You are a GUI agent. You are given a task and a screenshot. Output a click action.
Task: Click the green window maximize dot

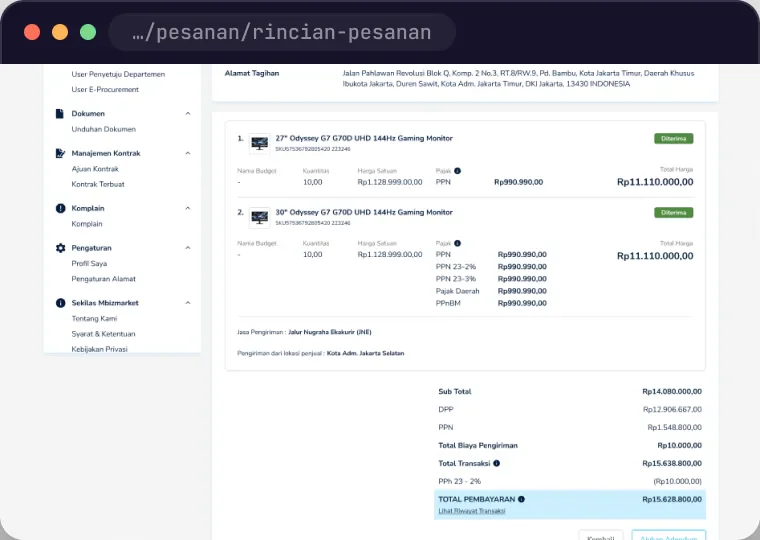[x=88, y=32]
